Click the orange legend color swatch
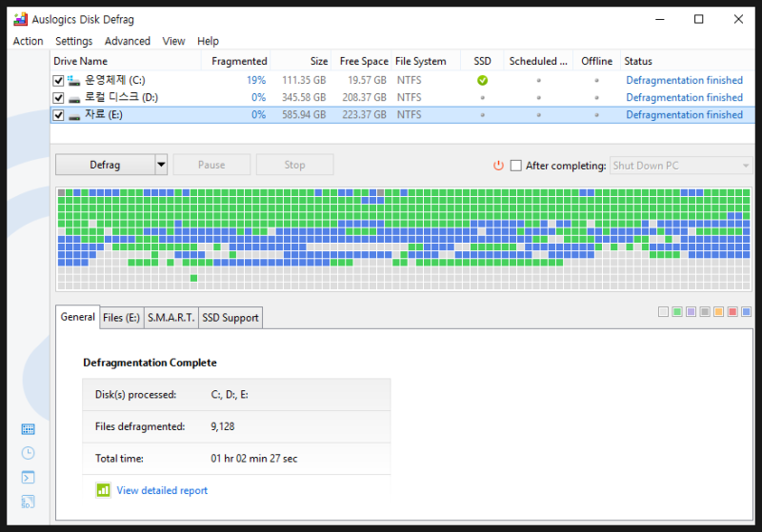This screenshot has width=762, height=532. (719, 311)
